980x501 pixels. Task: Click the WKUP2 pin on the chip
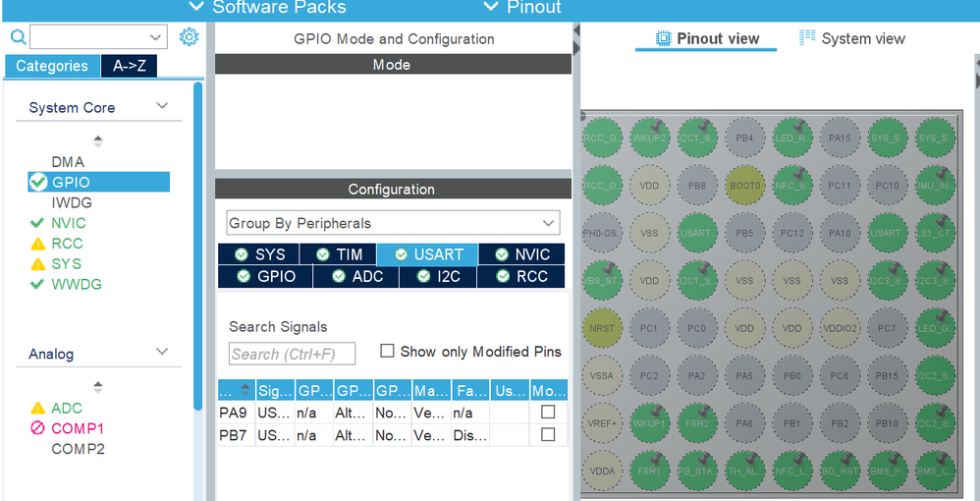coord(649,138)
